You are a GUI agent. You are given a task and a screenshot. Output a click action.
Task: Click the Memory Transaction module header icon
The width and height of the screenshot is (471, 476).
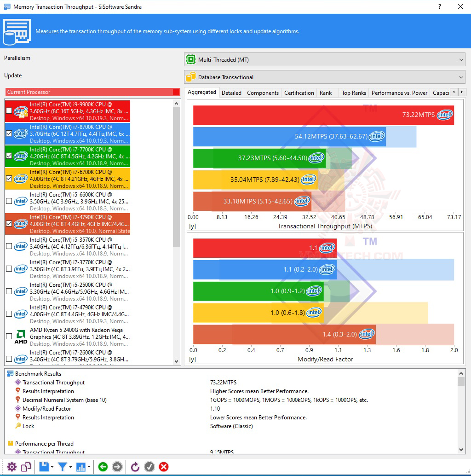(x=17, y=32)
